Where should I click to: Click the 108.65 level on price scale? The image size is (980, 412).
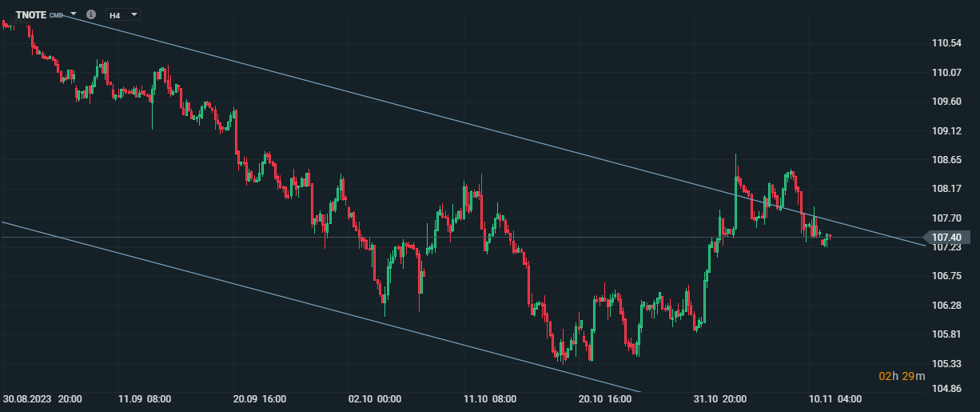pos(946,160)
